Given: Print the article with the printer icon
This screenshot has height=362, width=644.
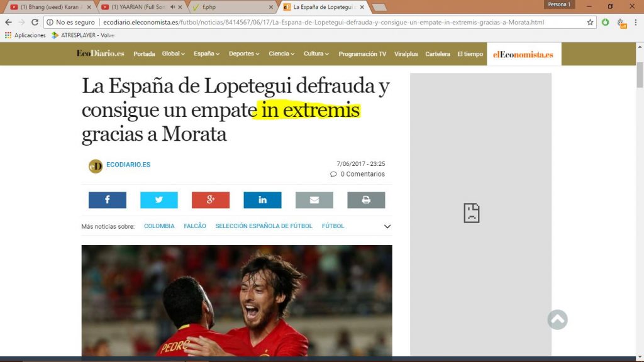Looking at the screenshot, I should [365, 199].
